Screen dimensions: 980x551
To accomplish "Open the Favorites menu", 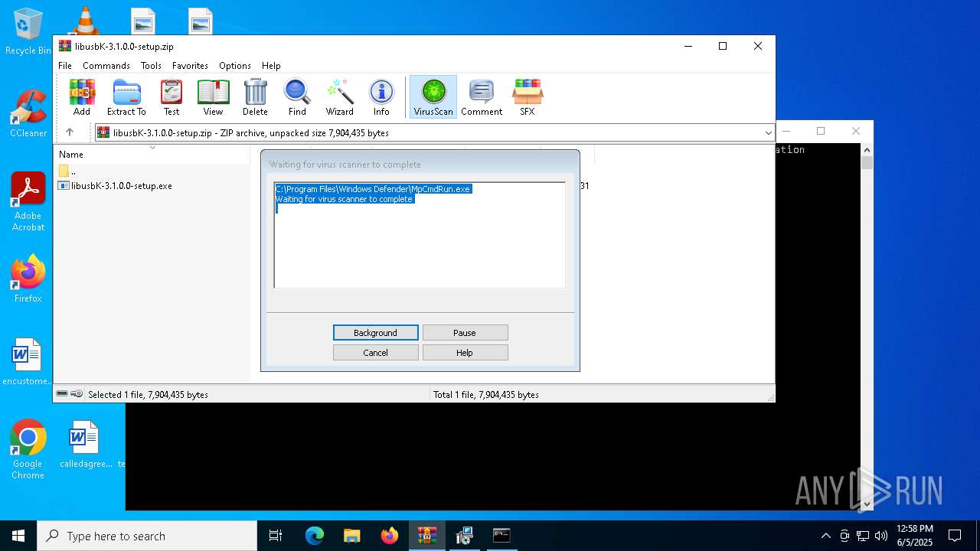I will tap(190, 66).
